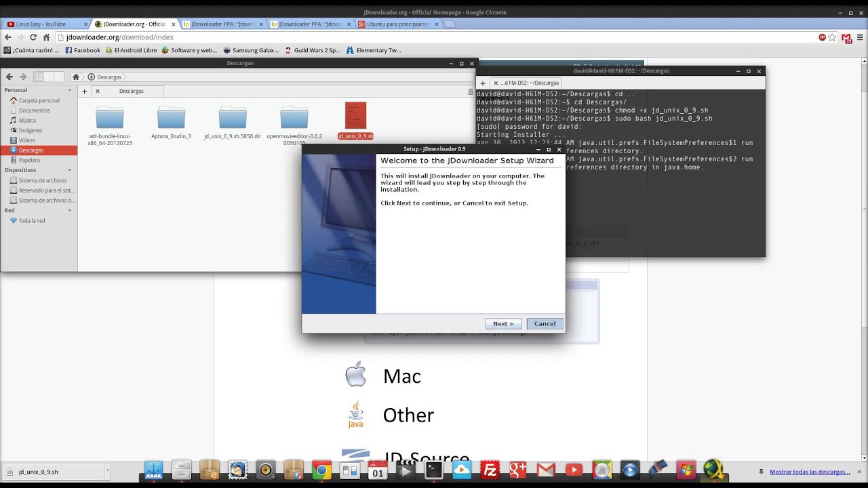
Task: Open Guild Wars 2 Sp... bookmark
Action: [313, 50]
